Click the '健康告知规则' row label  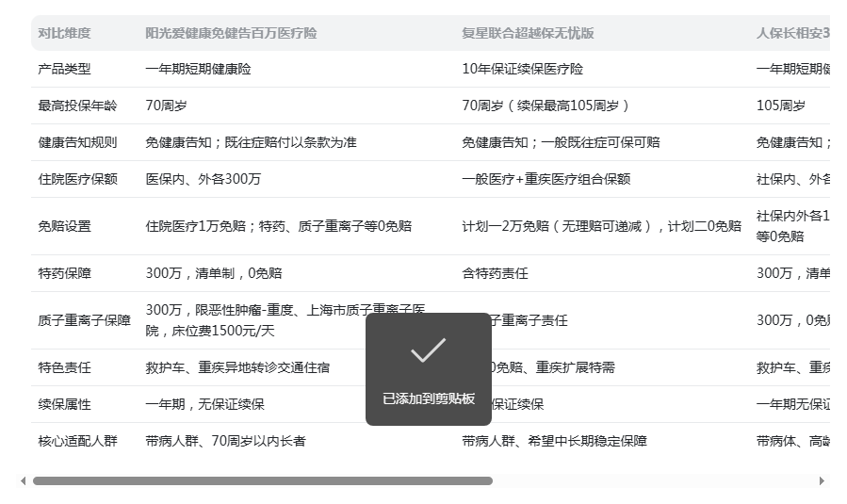pos(77,142)
